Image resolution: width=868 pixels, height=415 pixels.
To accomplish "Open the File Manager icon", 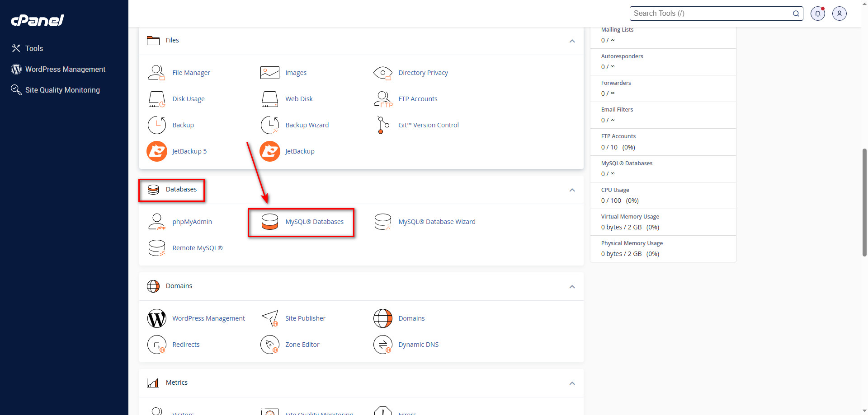I will [156, 73].
